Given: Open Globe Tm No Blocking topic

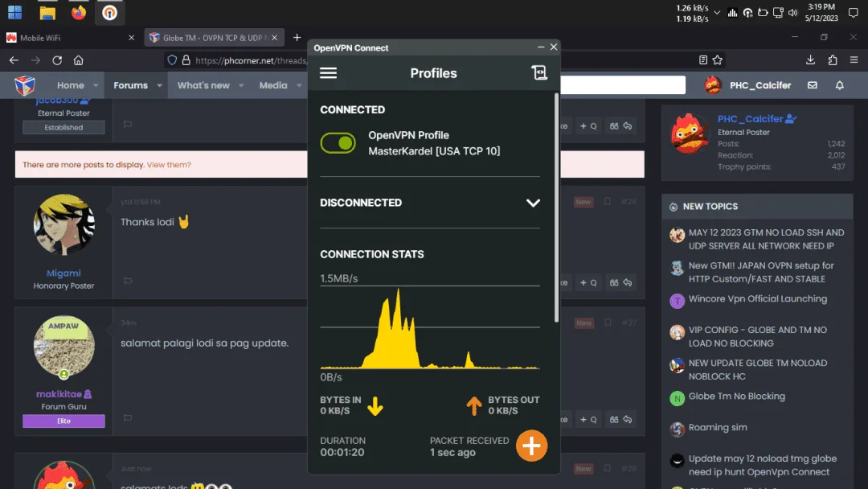Looking at the screenshot, I should pos(736,396).
